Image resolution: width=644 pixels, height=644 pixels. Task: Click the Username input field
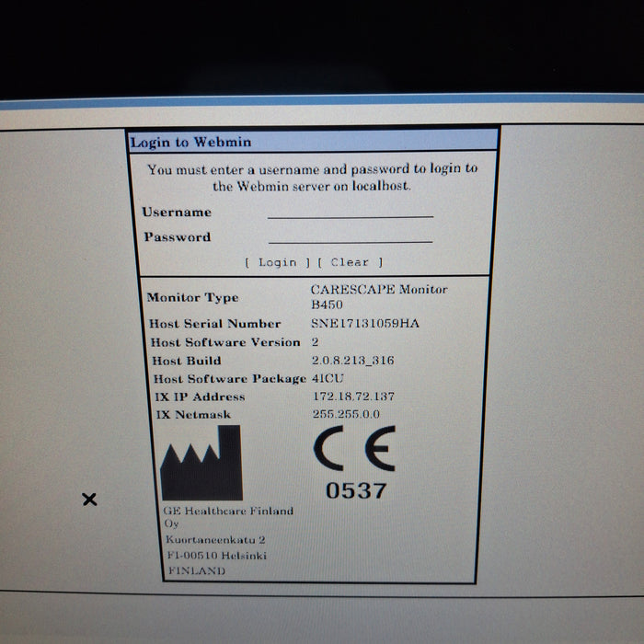(x=351, y=211)
